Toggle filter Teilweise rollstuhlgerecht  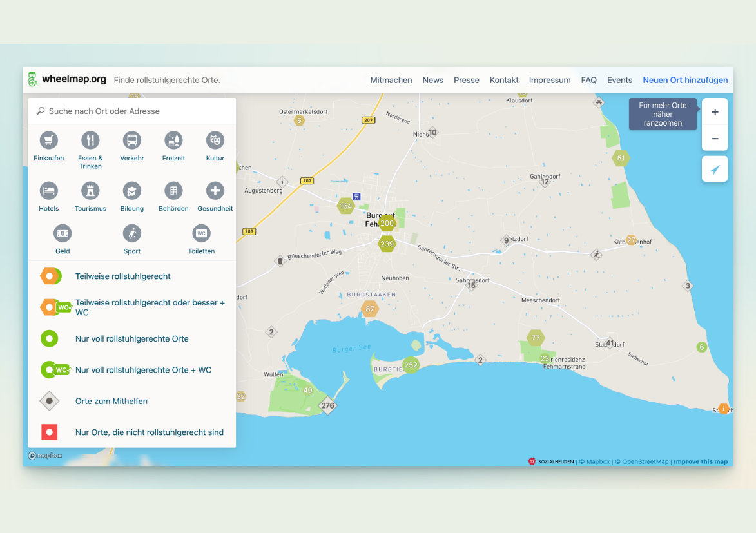[x=122, y=276]
